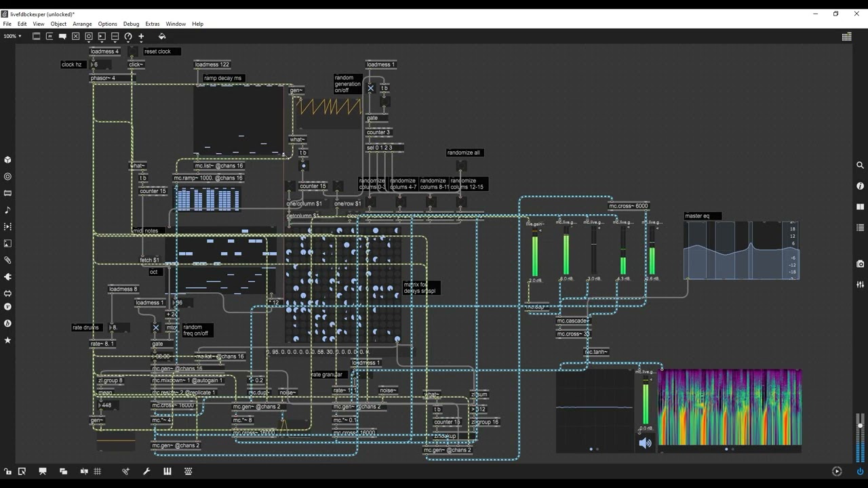Enable Presentation mode icon
The width and height of the screenshot is (868, 488).
point(43,471)
